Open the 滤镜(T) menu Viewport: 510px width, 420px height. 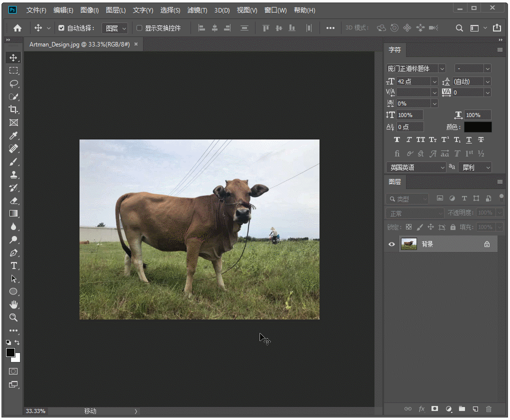tap(197, 10)
